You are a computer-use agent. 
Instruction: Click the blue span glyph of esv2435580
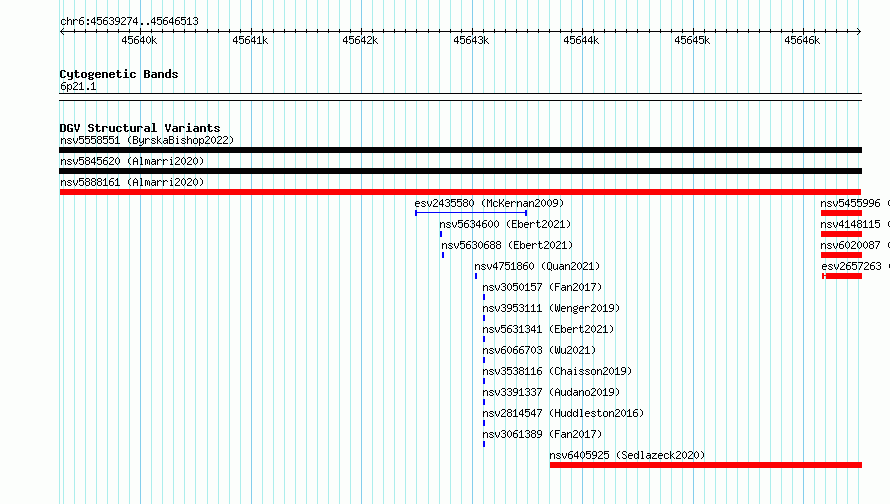tap(471, 213)
